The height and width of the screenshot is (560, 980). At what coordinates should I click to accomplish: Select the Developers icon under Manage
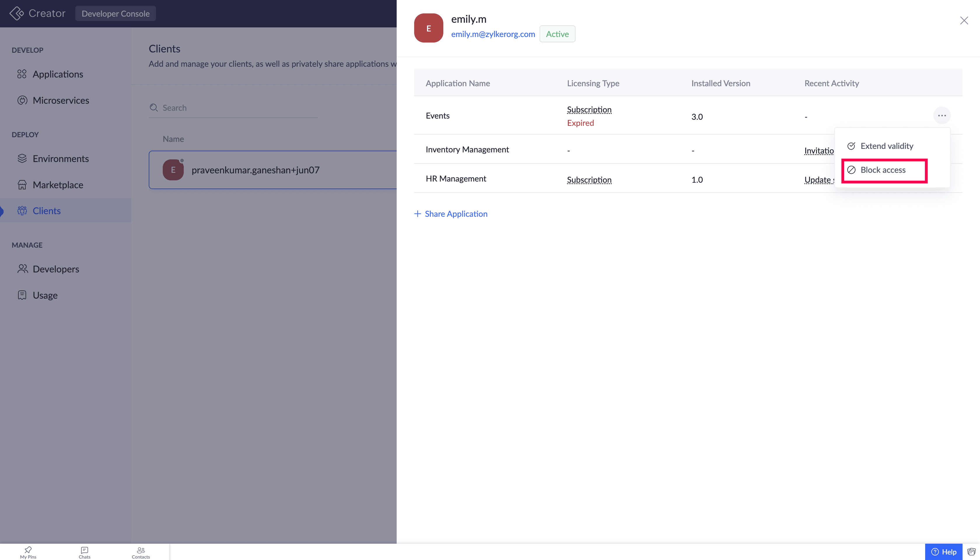(x=22, y=269)
